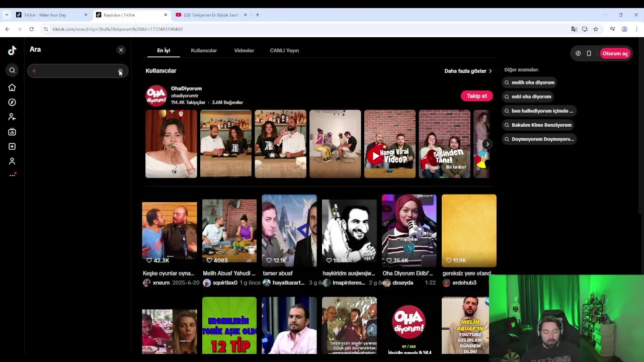Open the More three-dots sidebar menu
Screen dimensions: 644x362
click(x=12, y=175)
